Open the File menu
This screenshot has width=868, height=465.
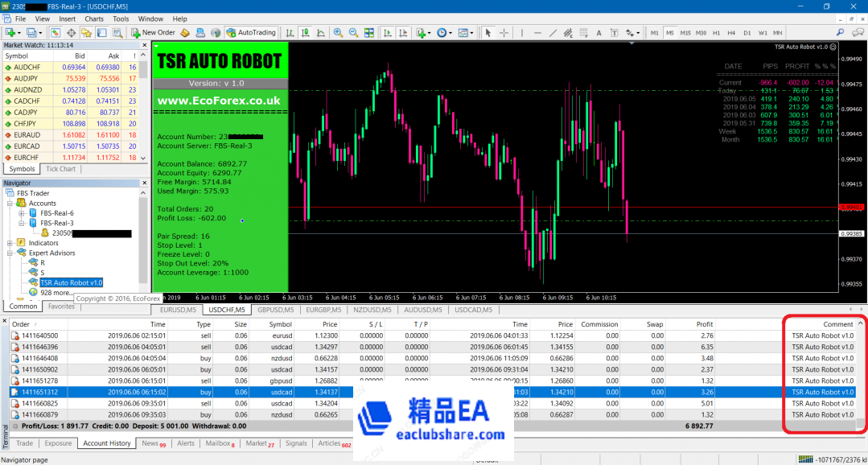20,19
